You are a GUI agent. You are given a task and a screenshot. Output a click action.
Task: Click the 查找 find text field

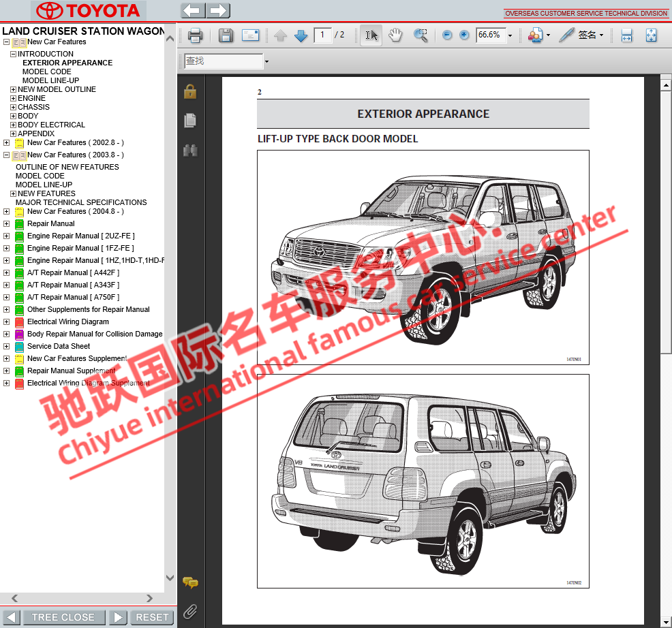224,61
